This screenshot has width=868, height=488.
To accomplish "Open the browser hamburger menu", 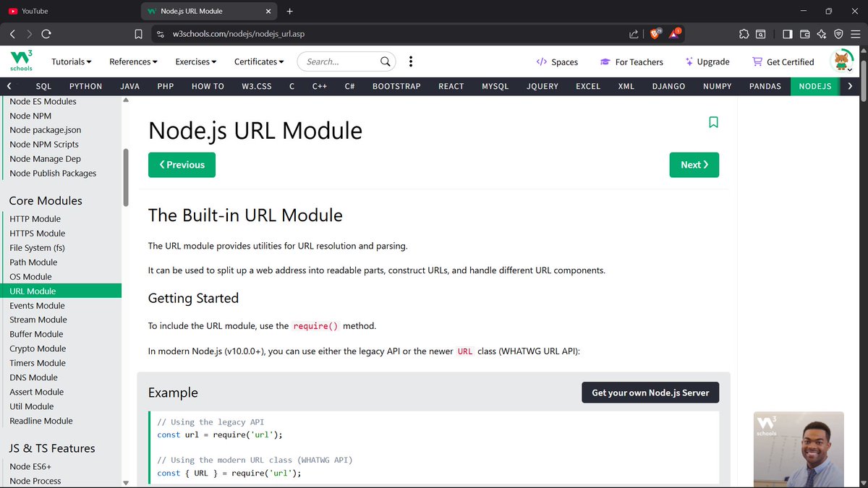I will (856, 34).
